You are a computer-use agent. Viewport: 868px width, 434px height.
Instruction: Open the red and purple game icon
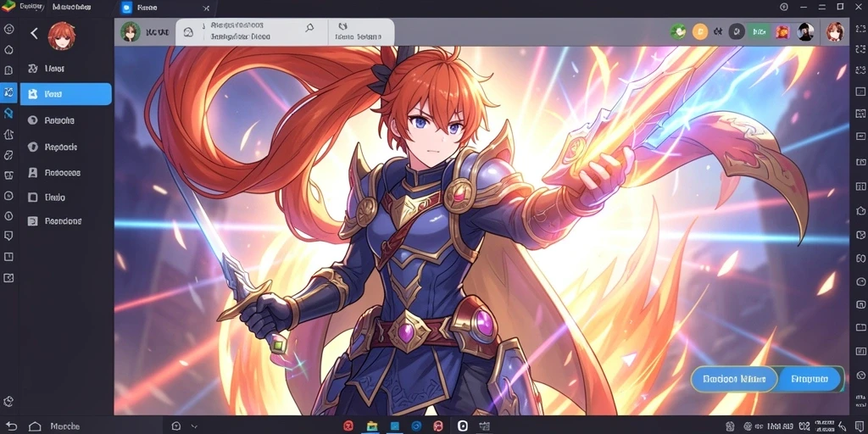(x=782, y=32)
